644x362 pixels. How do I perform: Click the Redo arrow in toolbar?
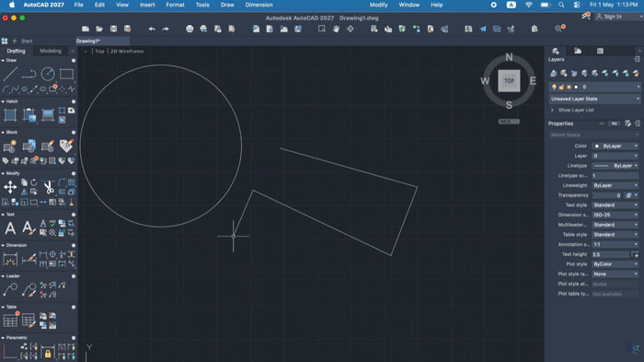point(166,29)
